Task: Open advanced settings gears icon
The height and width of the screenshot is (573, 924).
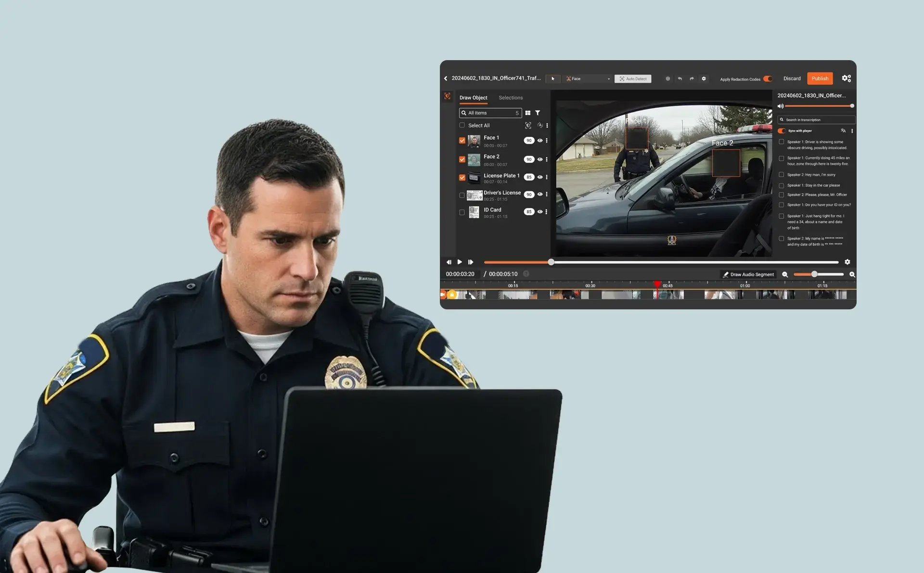Action: (x=846, y=78)
